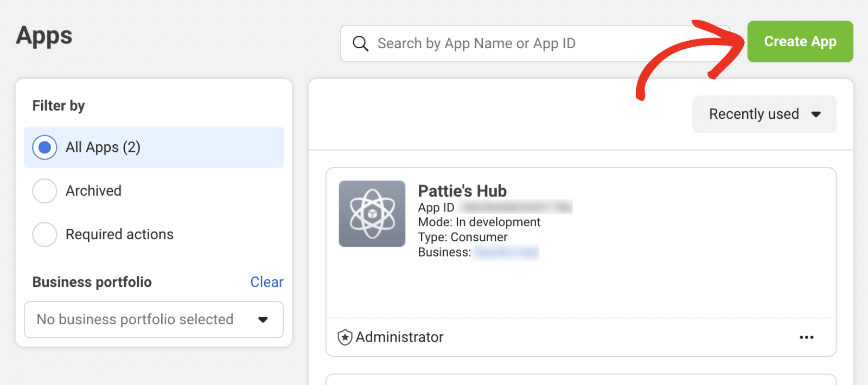Viewport: 868px width, 385px height.
Task: Focus the Search by App Name field
Action: click(535, 43)
